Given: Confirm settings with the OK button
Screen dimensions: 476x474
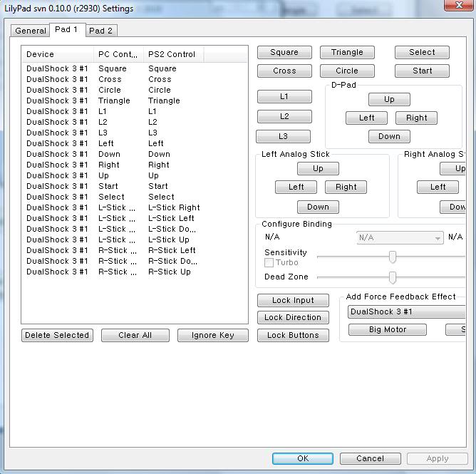Looking at the screenshot, I should pos(303,458).
